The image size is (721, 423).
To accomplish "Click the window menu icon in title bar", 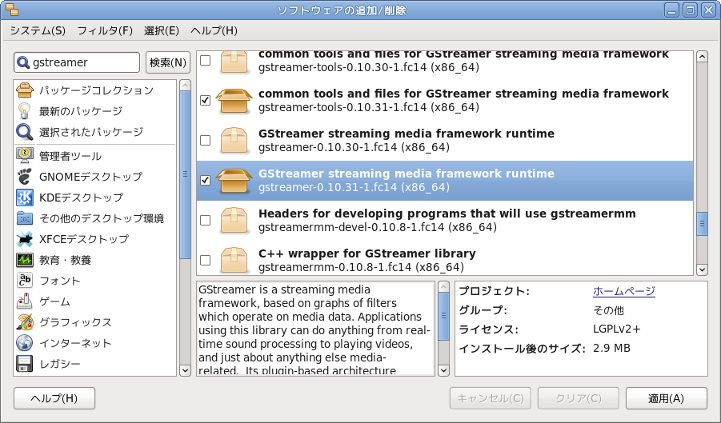I will (x=12, y=10).
